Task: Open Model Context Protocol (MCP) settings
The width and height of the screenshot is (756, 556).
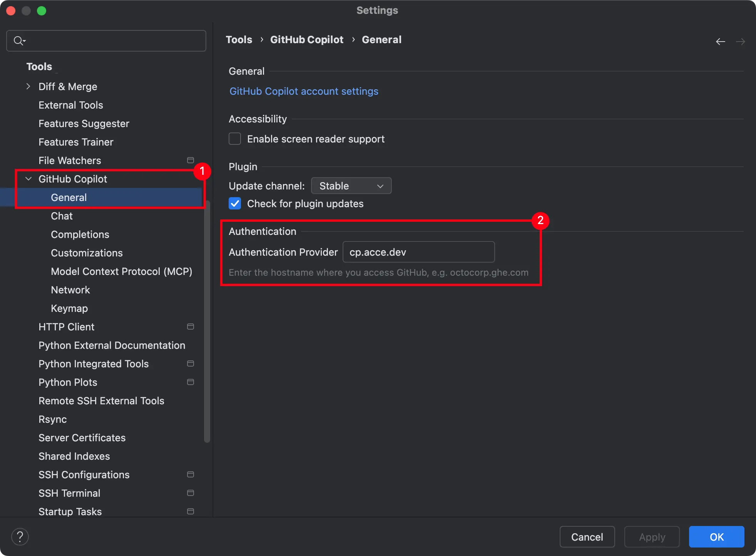Action: [121, 271]
